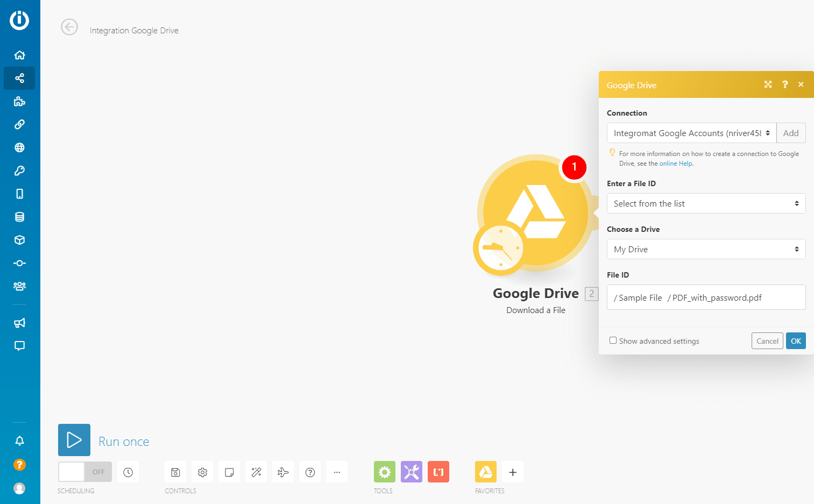
Task: Enable Show advanced settings checkbox
Action: 613,340
